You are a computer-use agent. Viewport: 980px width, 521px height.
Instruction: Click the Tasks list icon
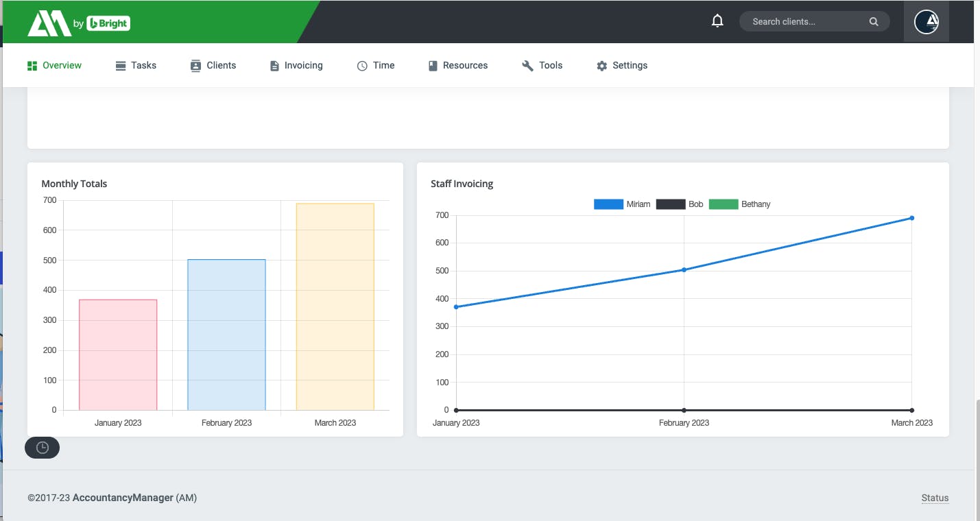coord(121,66)
